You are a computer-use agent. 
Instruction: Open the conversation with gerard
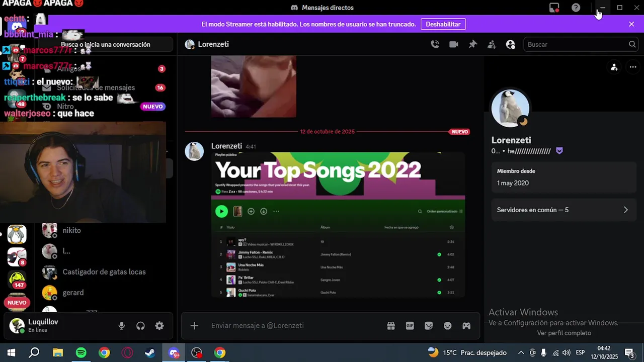coord(105,293)
